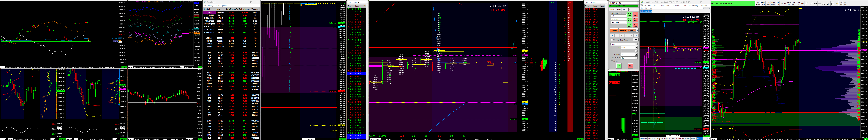Click the Open Cbook toolbar button

(x=763, y=4)
